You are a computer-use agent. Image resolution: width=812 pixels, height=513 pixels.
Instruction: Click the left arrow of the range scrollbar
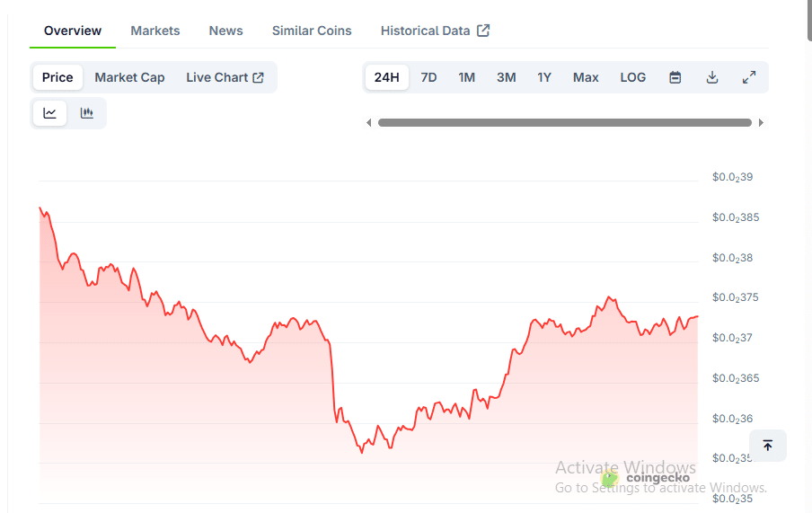(x=368, y=123)
